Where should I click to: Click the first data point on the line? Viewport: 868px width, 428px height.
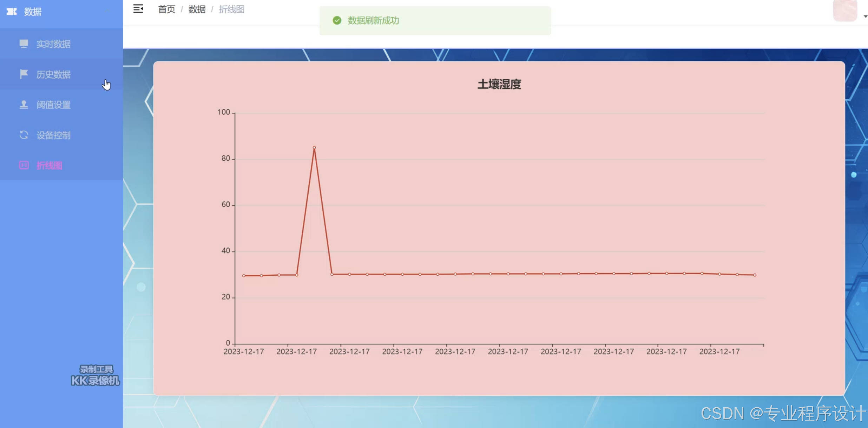[x=244, y=276]
